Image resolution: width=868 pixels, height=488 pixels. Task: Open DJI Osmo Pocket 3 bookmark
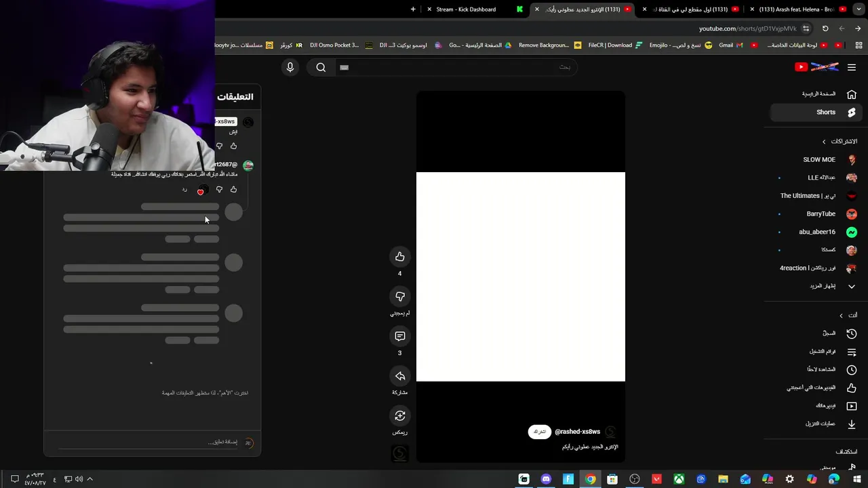[340, 45]
